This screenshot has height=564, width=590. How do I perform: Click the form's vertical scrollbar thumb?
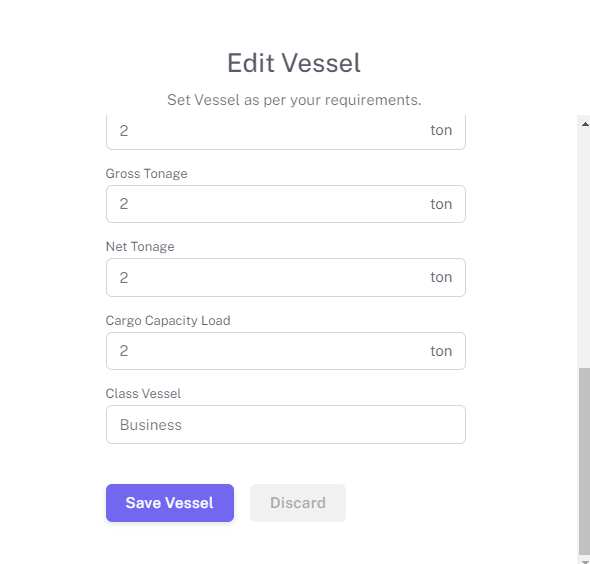[x=584, y=461]
